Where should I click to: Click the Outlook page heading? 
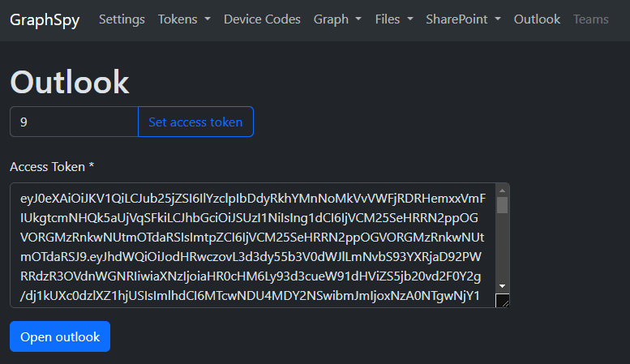(x=70, y=82)
